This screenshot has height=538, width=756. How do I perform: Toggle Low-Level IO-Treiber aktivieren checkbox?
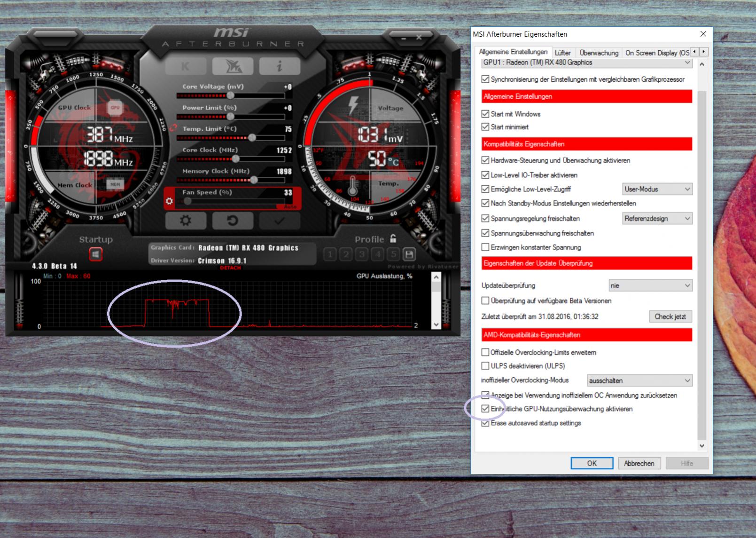[485, 175]
